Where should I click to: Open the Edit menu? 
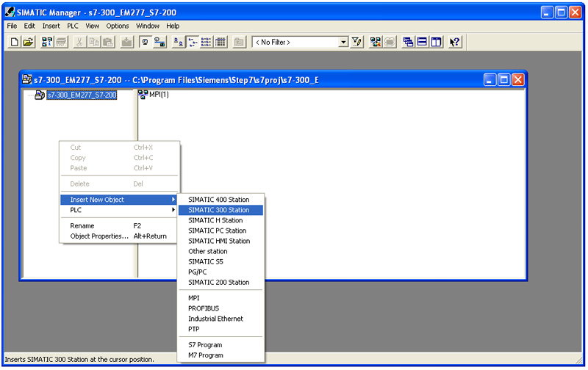[x=29, y=26]
